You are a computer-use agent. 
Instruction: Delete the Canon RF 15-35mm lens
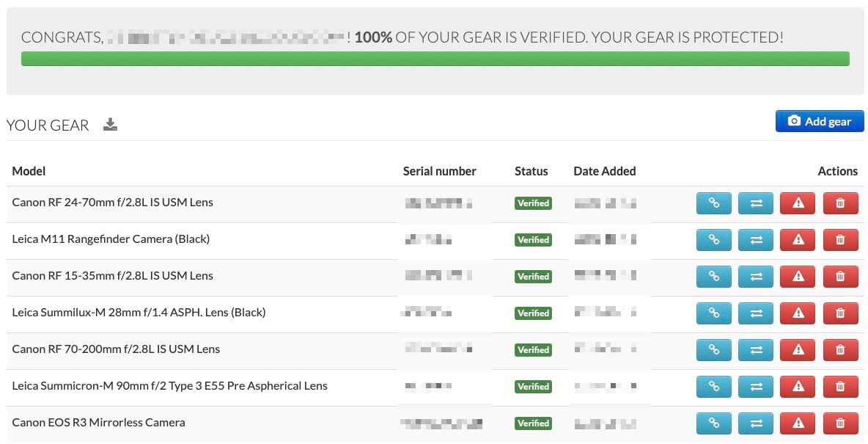coord(840,277)
